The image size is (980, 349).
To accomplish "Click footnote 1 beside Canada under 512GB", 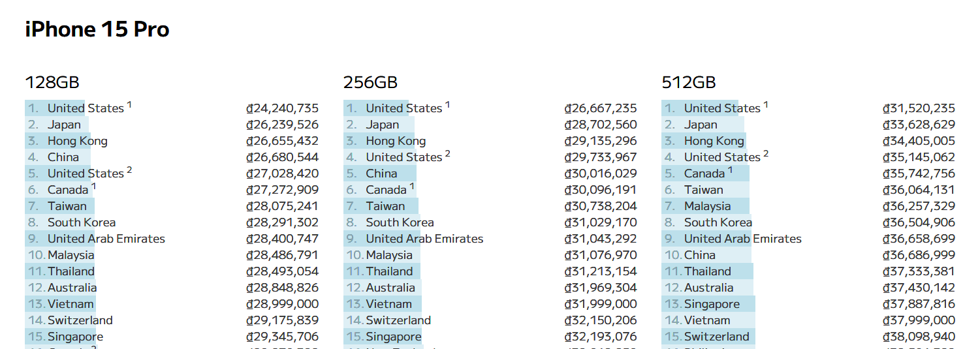I will point(730,170).
